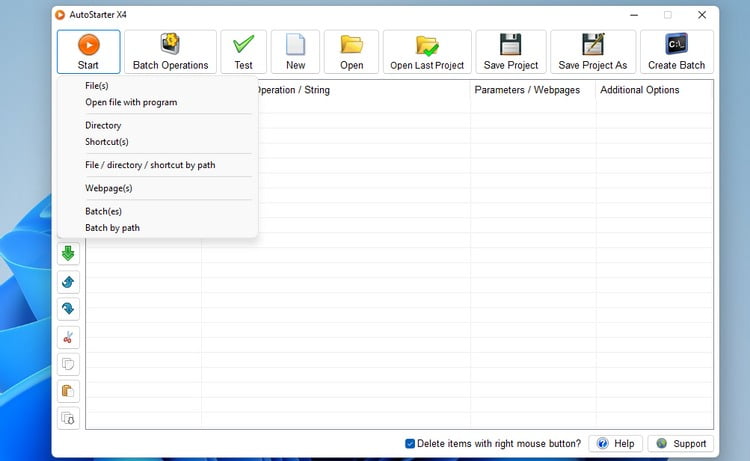
Task: Click the blue curved up arrow icon
Action: coord(68,282)
